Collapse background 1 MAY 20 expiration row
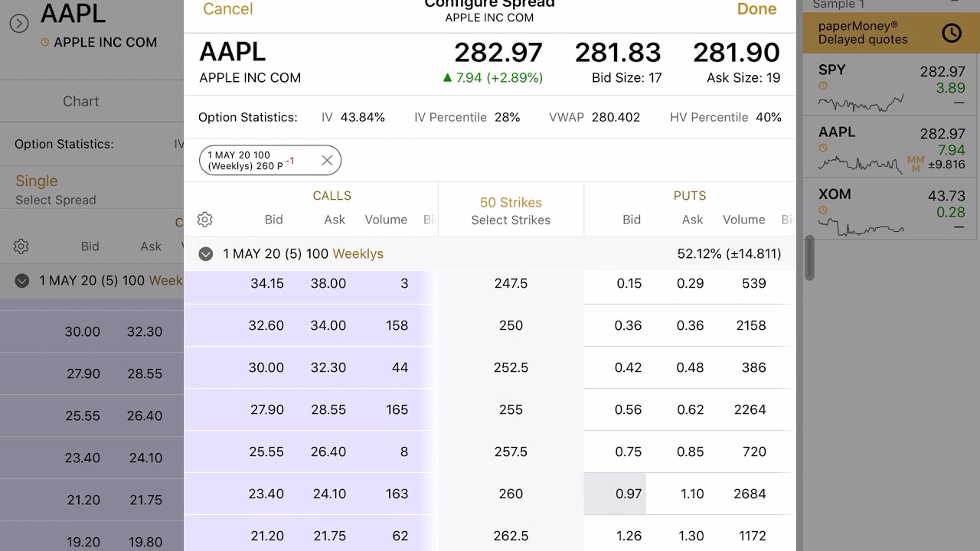 (22, 281)
